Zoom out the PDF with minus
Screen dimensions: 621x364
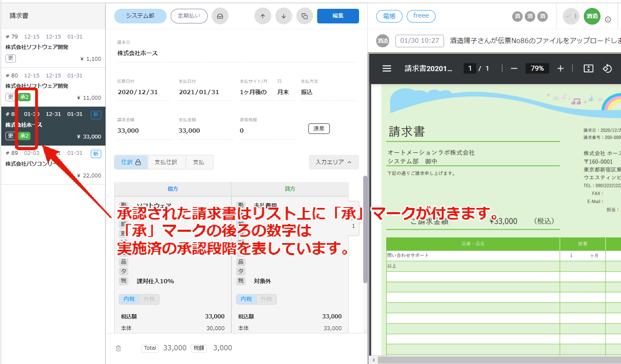coord(514,68)
